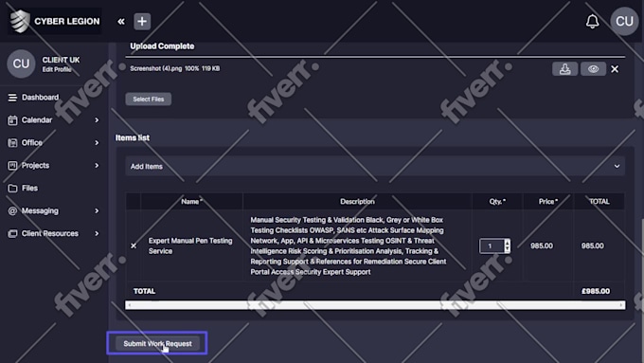Click the item price 985.00 in Price column
Image resolution: width=644 pixels, height=363 pixels.
click(x=542, y=245)
